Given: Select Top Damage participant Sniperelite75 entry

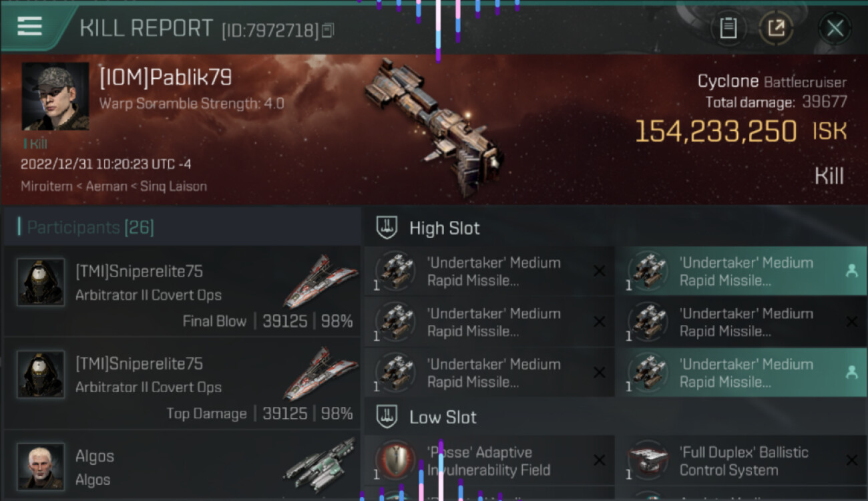Looking at the screenshot, I should [182, 383].
